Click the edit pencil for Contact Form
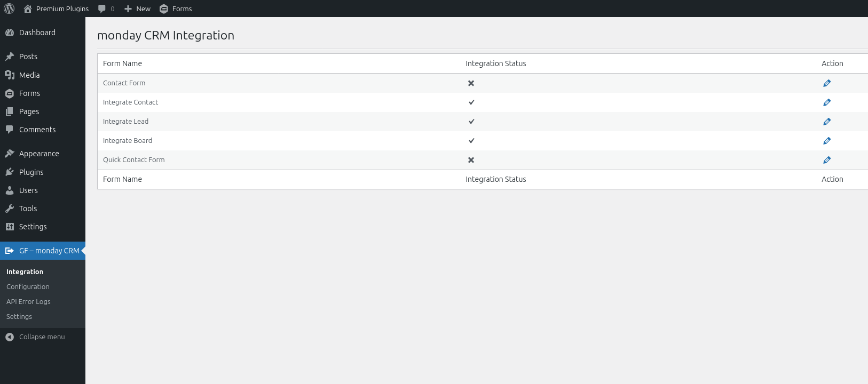This screenshot has width=868, height=384. point(827,83)
